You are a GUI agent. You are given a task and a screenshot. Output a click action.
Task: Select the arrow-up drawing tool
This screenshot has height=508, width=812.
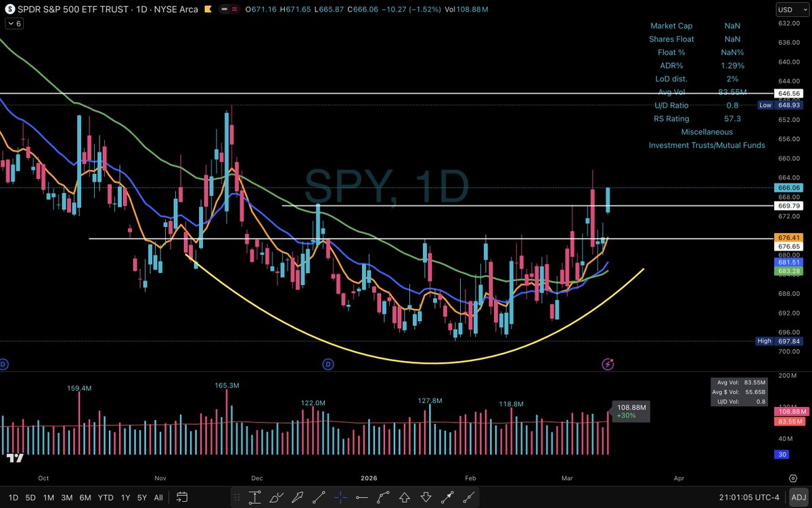point(405,497)
